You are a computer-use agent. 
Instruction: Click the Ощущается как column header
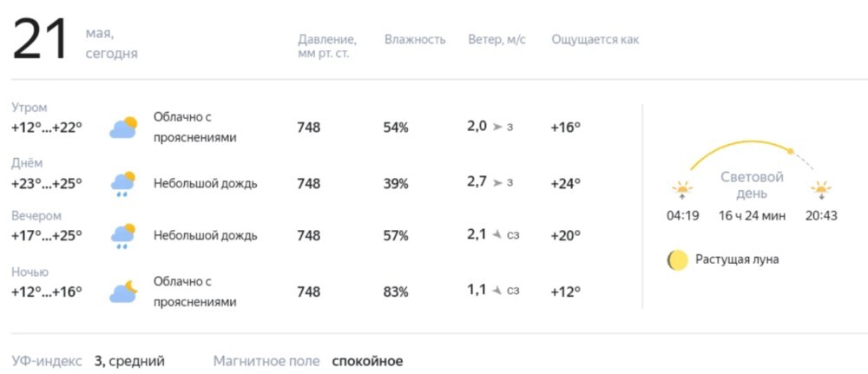tap(595, 41)
